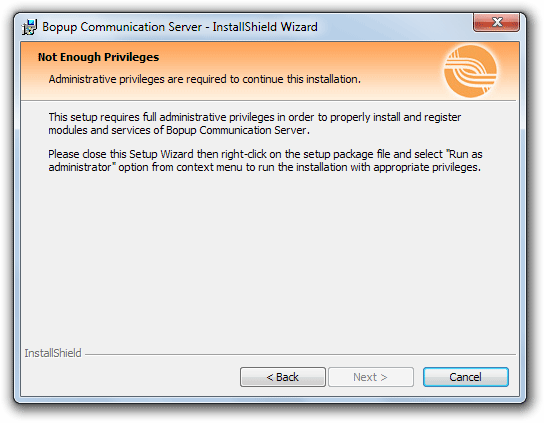Go back using the < Back button
This screenshot has height=423, width=544.
tap(283, 377)
